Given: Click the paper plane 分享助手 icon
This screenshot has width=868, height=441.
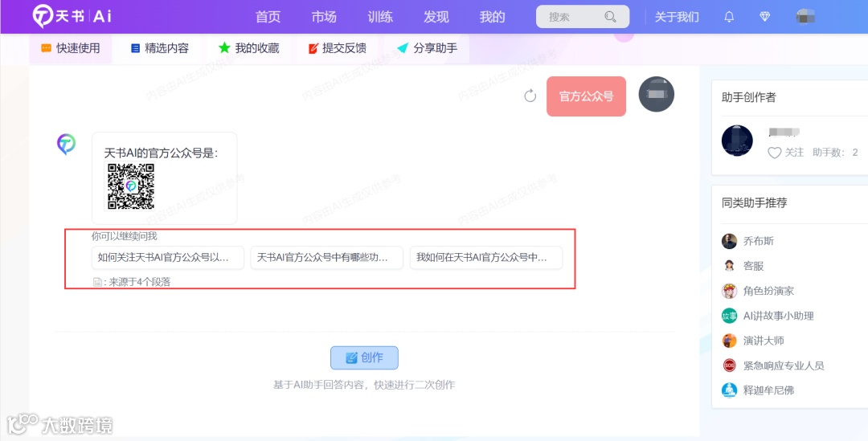Looking at the screenshot, I should coord(403,48).
